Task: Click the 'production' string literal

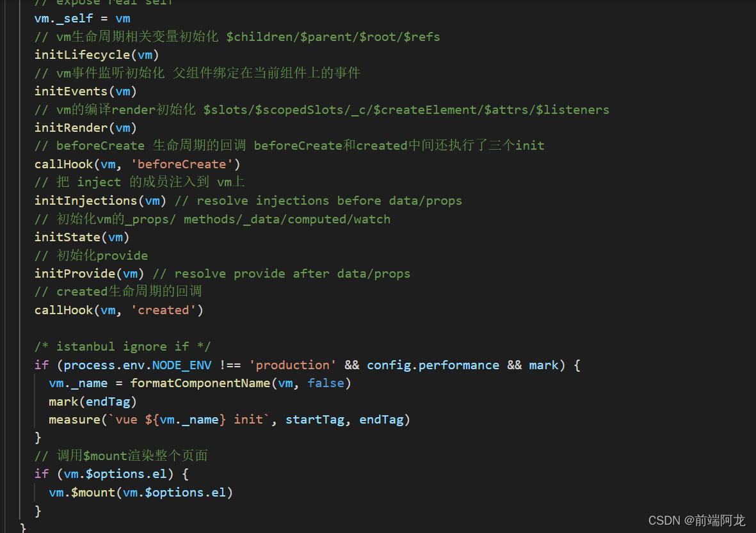Action: tap(293, 366)
